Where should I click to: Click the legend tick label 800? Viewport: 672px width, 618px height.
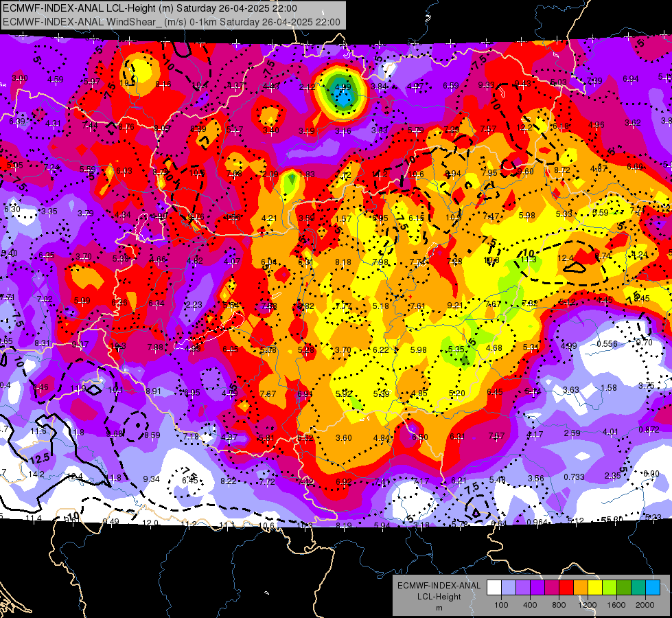pos(559,605)
